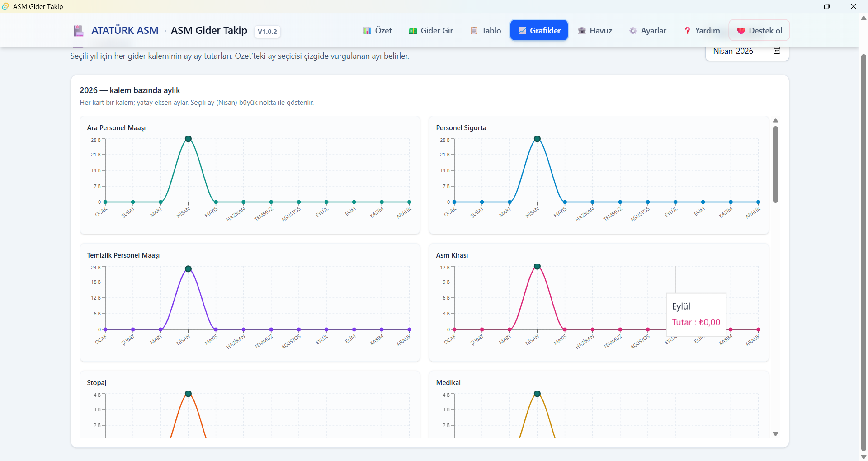Viewport: 868px width, 461px height.
Task: Click the '28 B' axis label in Ara Personel Maaşı chart
Action: pyautogui.click(x=96, y=140)
